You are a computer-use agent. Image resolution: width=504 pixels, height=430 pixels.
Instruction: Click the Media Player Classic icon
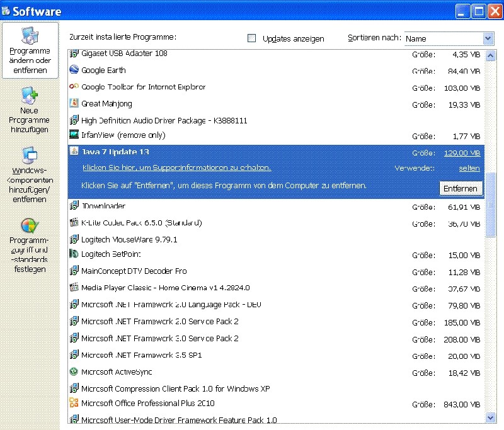(74, 288)
